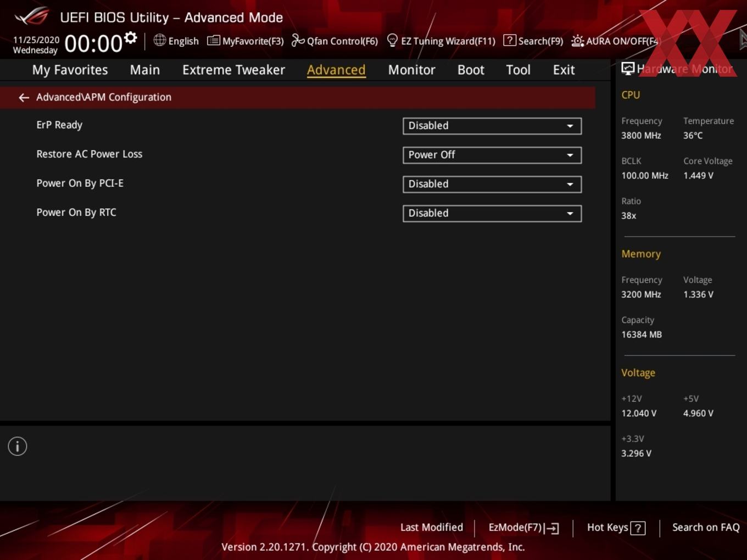Viewport: 747px width, 560px height.
Task: Select Restore AC Power Loss label
Action: point(90,154)
